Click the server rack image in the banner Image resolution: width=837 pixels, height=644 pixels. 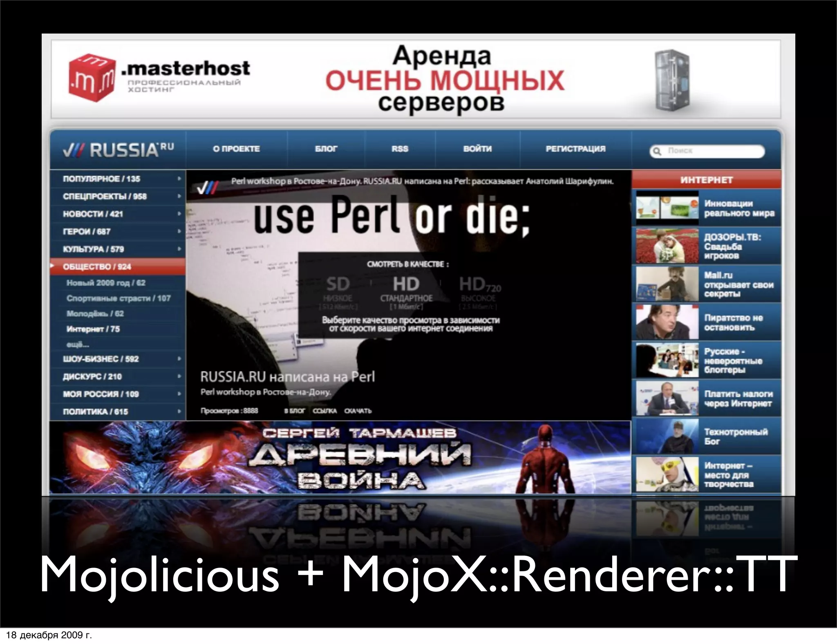click(x=673, y=80)
